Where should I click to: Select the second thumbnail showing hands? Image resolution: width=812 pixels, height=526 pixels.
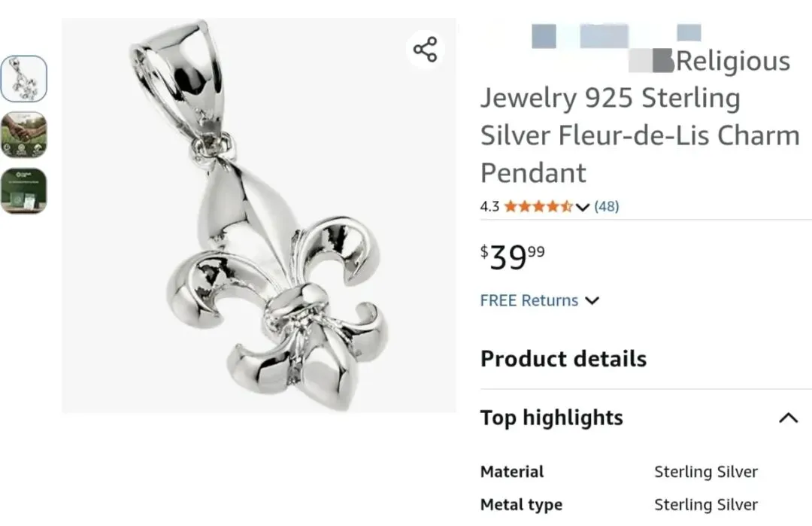pos(23,135)
